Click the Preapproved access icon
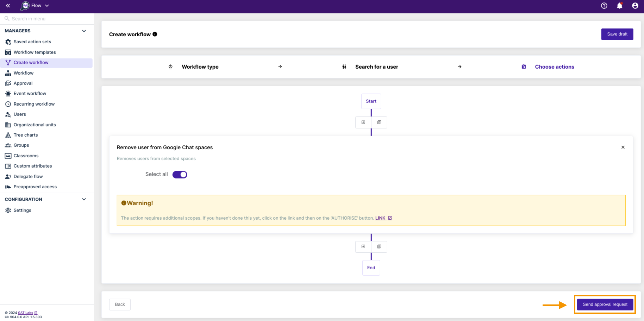 pyautogui.click(x=8, y=187)
